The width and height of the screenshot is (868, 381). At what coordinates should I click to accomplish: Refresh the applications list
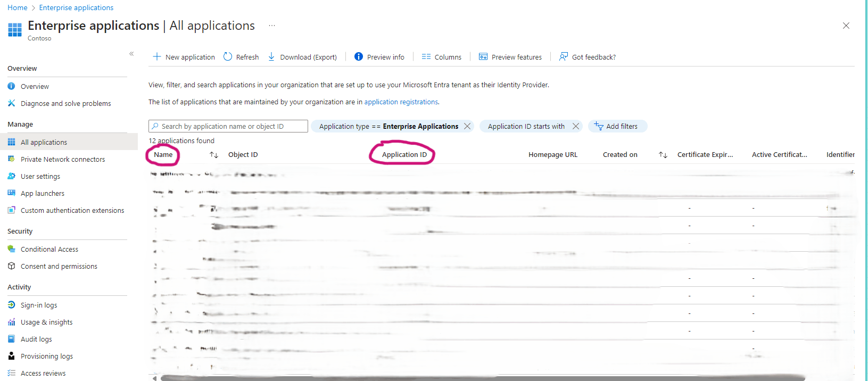coord(241,57)
